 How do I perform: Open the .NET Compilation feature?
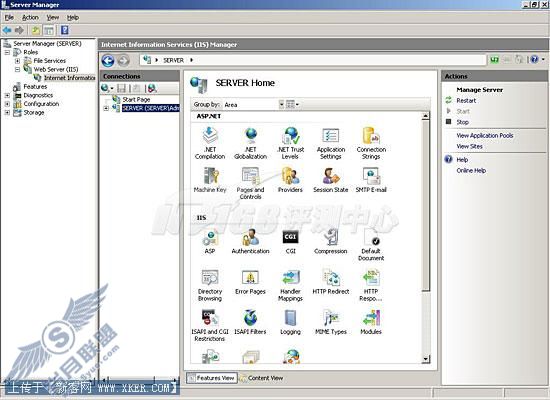point(210,143)
